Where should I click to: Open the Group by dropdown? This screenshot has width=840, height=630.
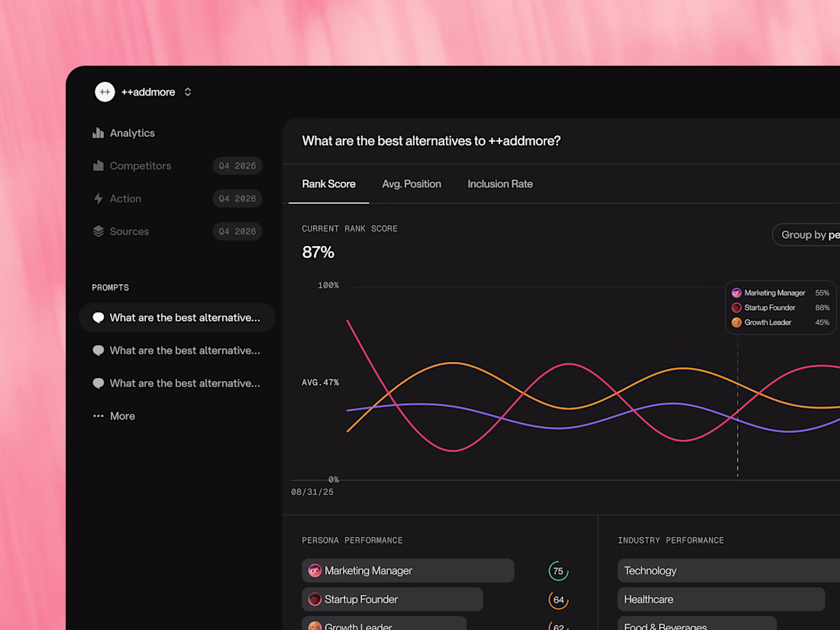[806, 234]
